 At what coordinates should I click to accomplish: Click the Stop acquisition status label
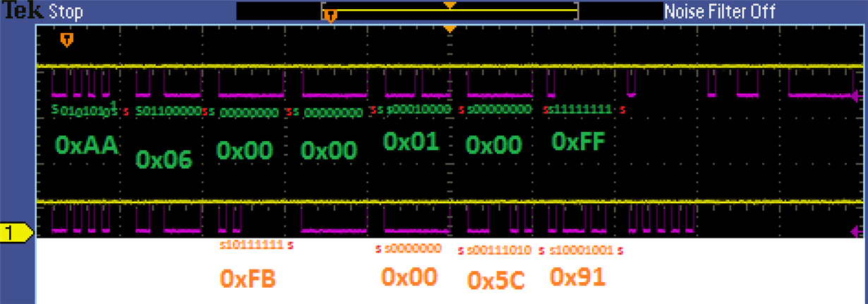click(x=66, y=12)
